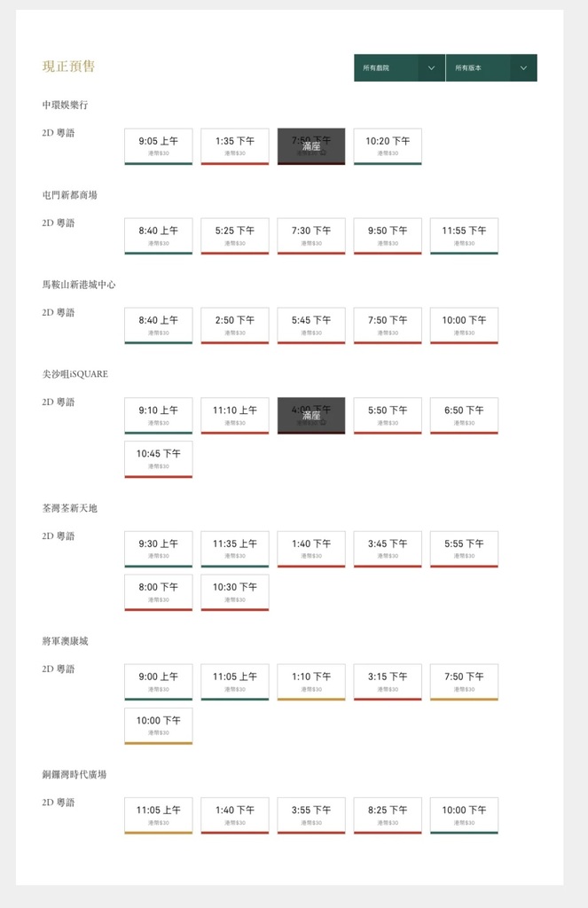This screenshot has height=908, width=588.
Task: Expand the cinema selection chevron arrow
Action: tap(432, 67)
